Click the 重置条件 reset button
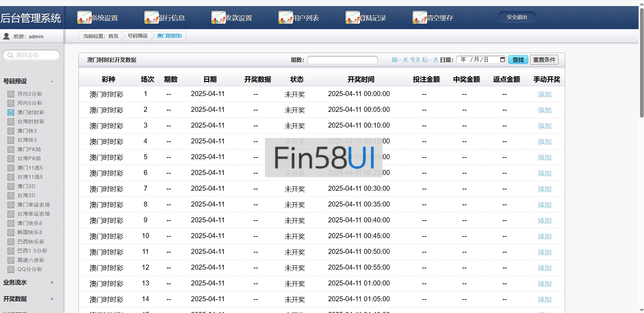The width and height of the screenshot is (644, 313). (544, 60)
